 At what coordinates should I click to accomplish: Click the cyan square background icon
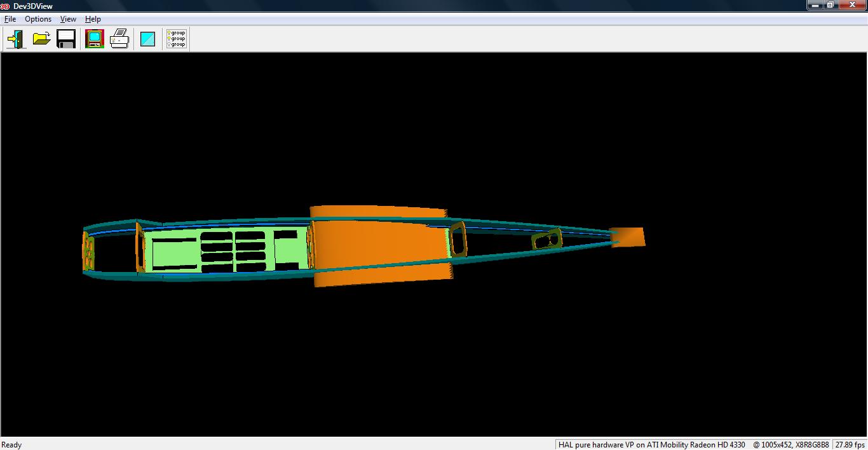(x=147, y=39)
